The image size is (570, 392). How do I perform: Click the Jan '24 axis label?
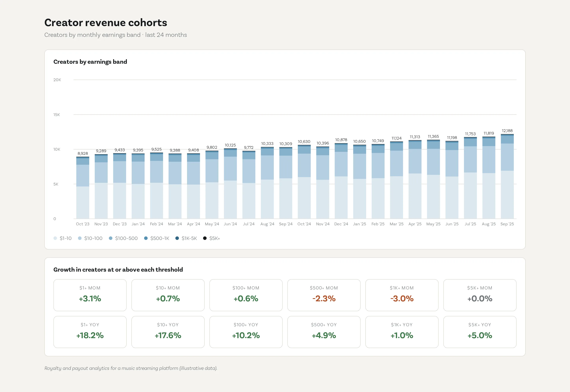pyautogui.click(x=138, y=224)
